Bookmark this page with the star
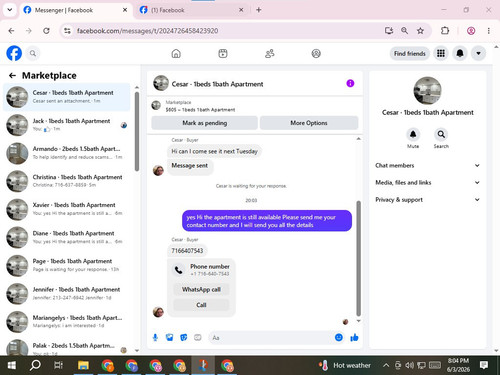500x375 pixels. [420, 31]
